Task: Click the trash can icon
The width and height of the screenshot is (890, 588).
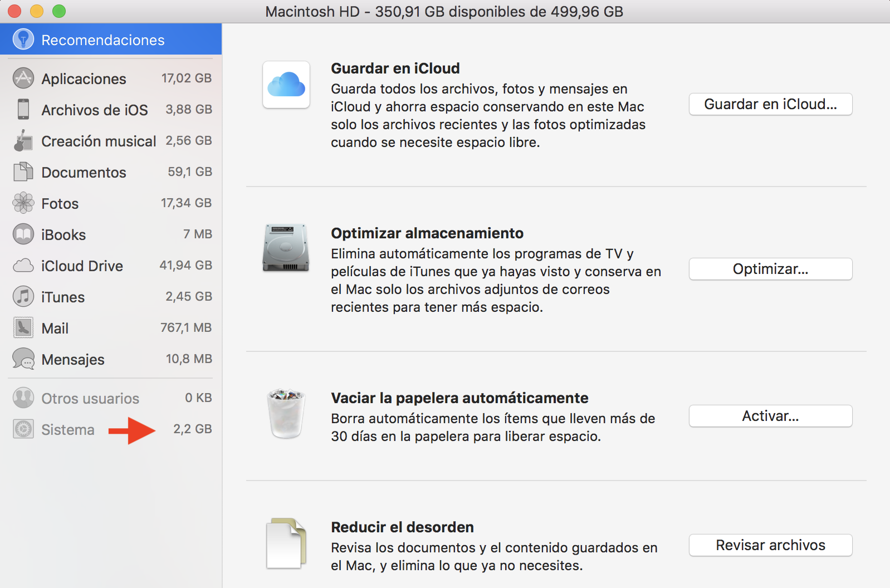Action: coord(286,414)
